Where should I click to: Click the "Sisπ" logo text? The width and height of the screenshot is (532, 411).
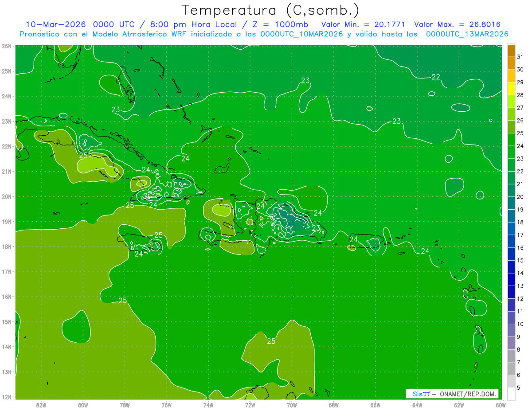(421, 394)
